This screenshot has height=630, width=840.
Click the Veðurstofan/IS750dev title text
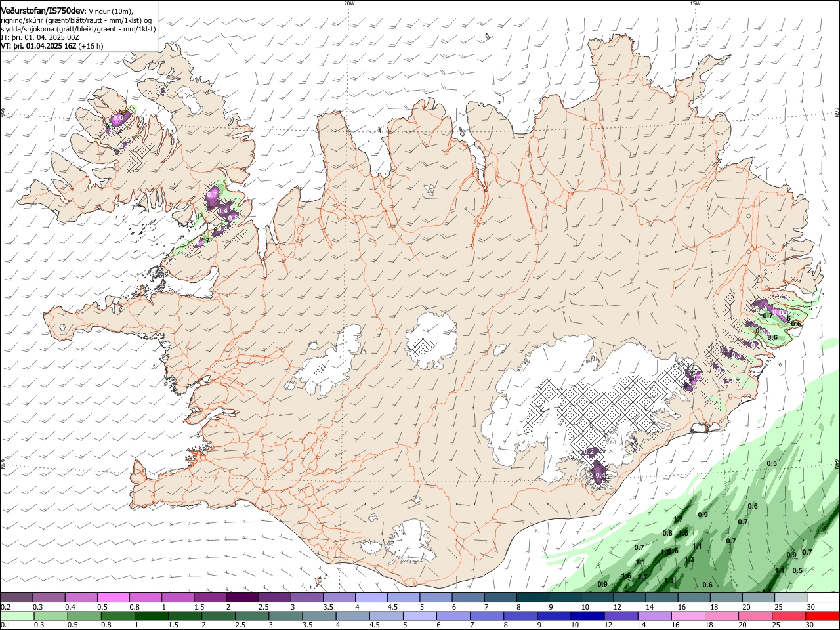[x=43, y=10]
